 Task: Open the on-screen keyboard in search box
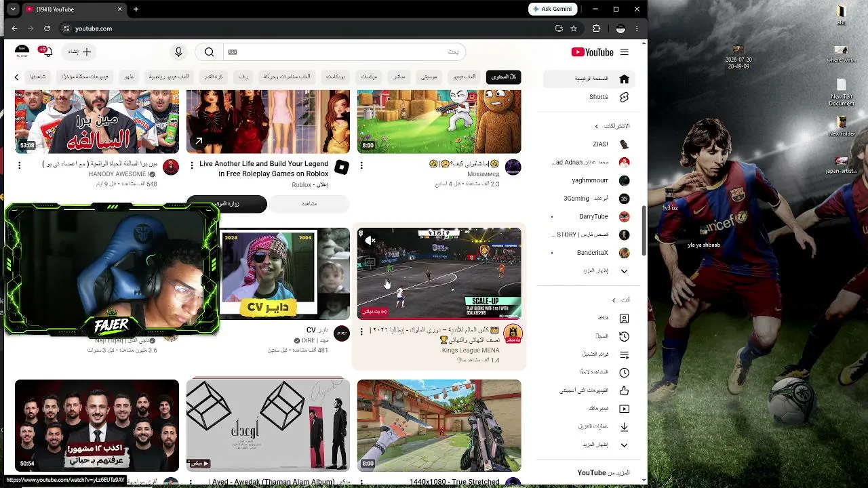pyautogui.click(x=233, y=52)
